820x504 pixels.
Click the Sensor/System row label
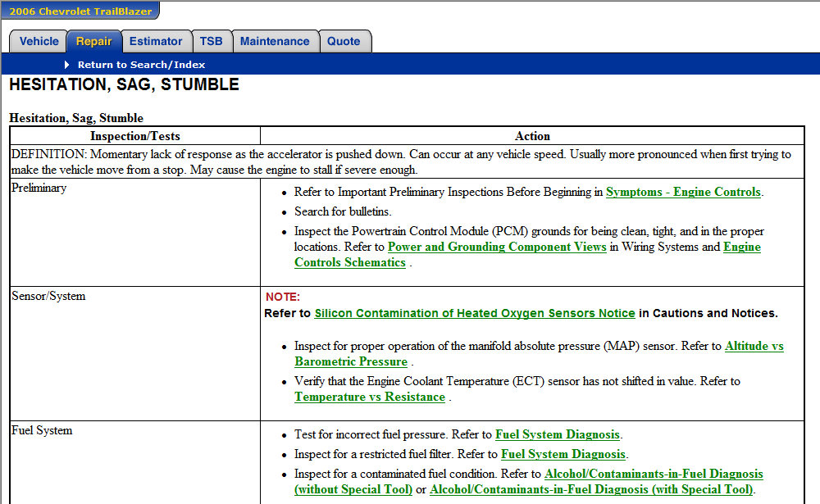(x=48, y=296)
